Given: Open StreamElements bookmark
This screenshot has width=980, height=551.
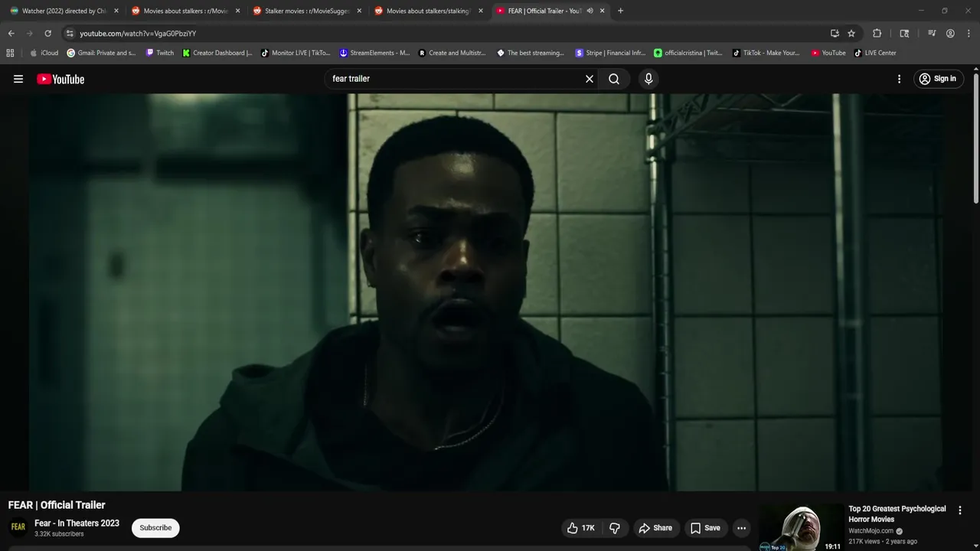Looking at the screenshot, I should pos(374,53).
